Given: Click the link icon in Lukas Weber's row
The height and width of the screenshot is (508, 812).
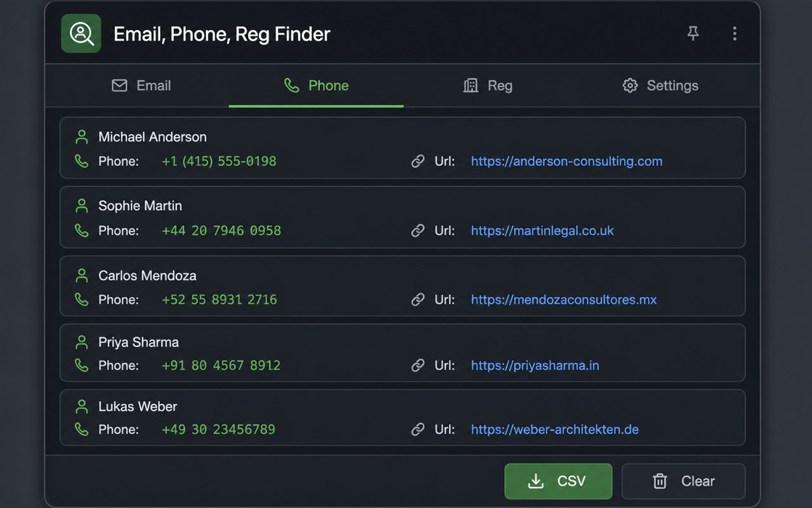Looking at the screenshot, I should pyautogui.click(x=417, y=430).
